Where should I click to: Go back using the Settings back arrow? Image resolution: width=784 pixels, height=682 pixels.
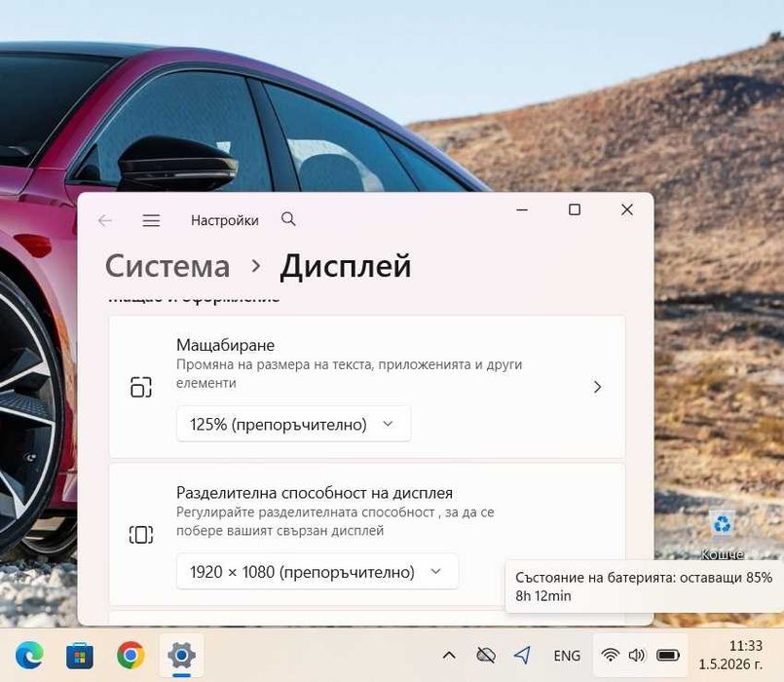pyautogui.click(x=105, y=220)
